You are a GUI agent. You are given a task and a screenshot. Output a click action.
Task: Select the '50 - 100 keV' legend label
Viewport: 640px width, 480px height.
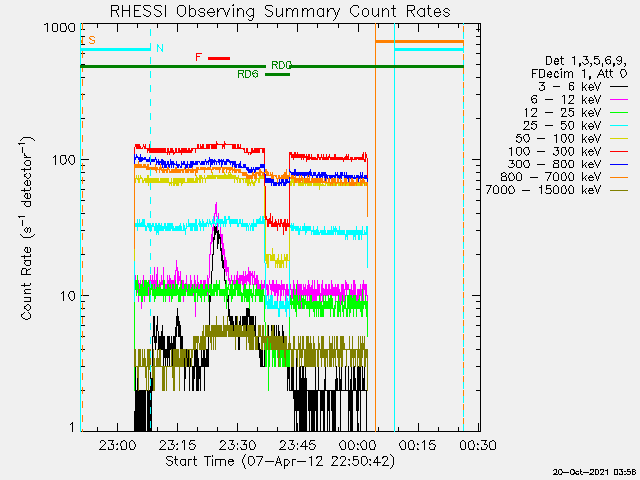coord(558,138)
